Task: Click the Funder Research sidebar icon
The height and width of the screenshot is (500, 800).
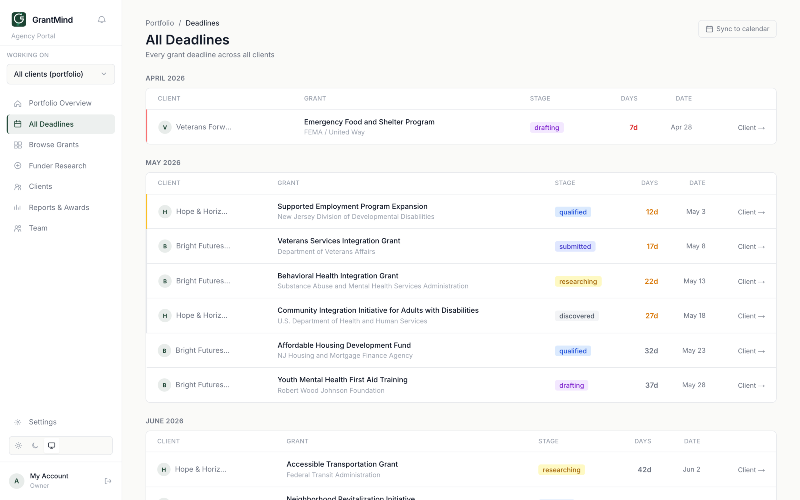Action: coord(18,166)
